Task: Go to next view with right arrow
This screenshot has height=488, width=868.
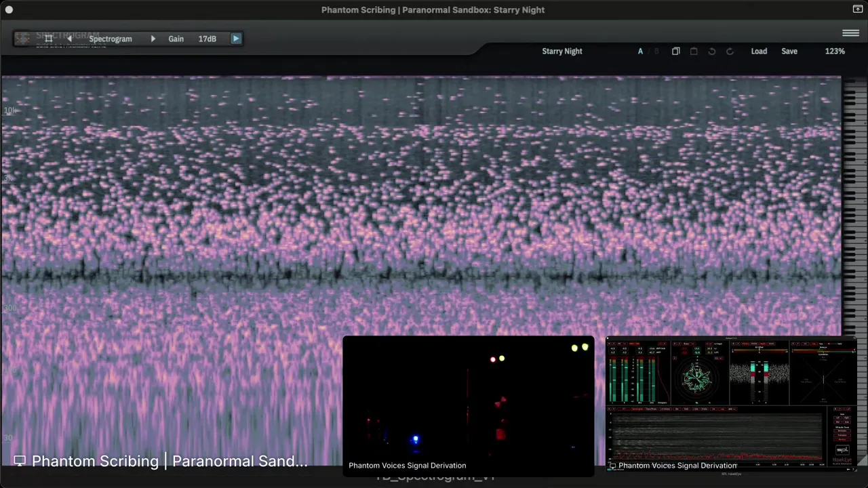Action: tap(153, 39)
